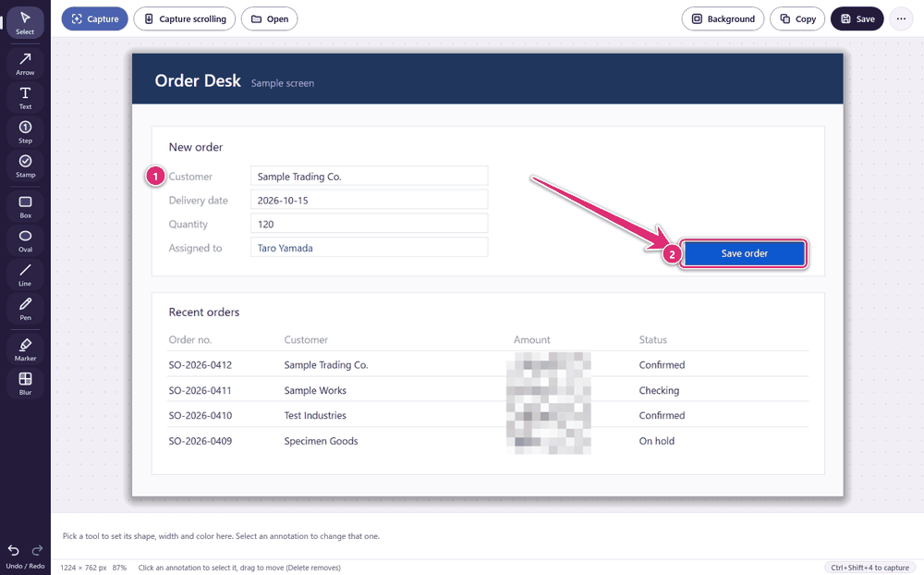The height and width of the screenshot is (575, 924).
Task: Click the Order Desk title text
Action: [x=198, y=80]
